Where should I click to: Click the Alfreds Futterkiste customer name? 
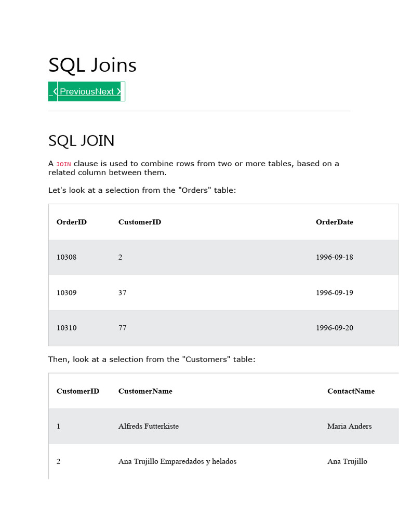pyautogui.click(x=148, y=426)
